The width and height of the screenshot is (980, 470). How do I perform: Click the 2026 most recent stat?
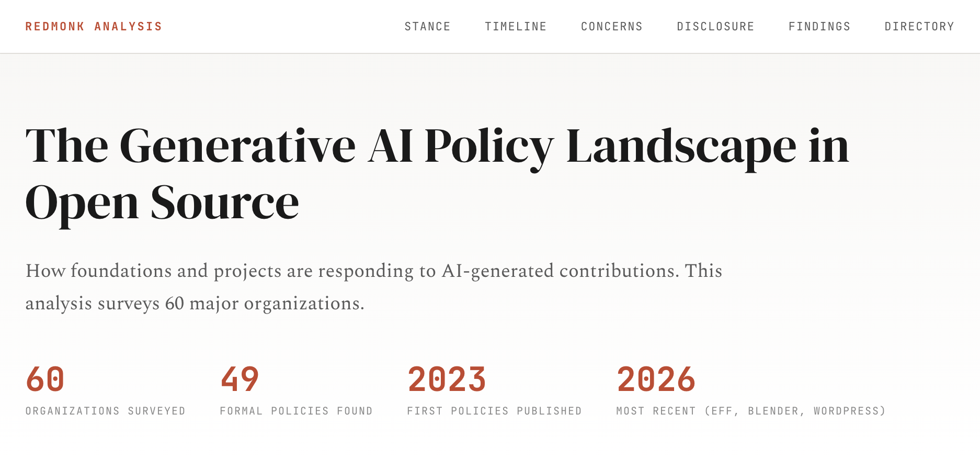657,378
